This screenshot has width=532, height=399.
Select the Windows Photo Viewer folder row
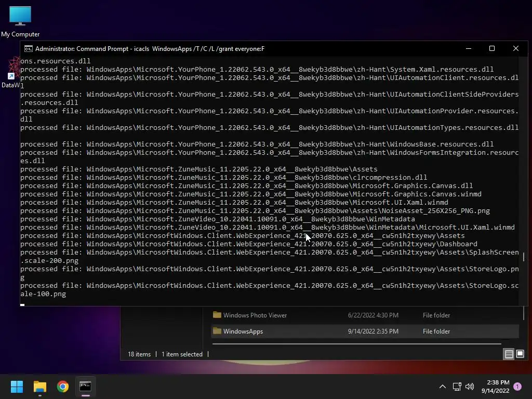pos(365,315)
